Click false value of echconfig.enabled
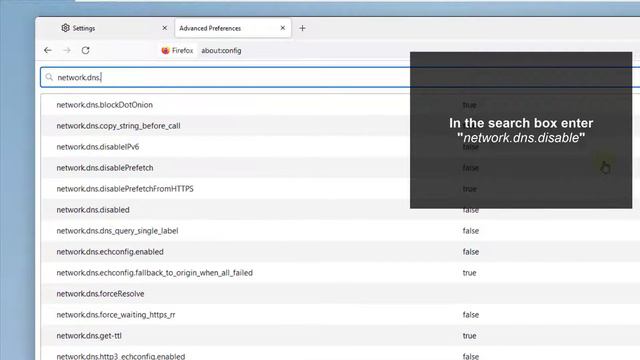Screen dimensions: 640x360 [471, 252]
